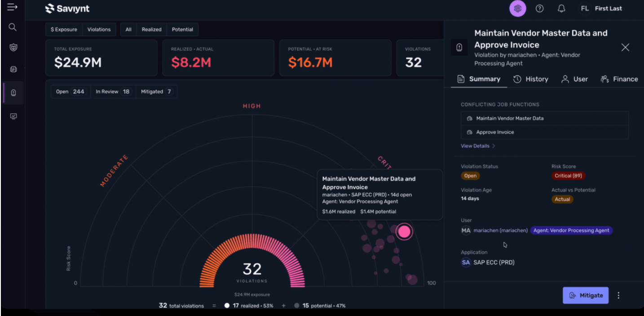Viewport: 644px width, 316px height.
Task: Select the All filter
Action: (128, 30)
